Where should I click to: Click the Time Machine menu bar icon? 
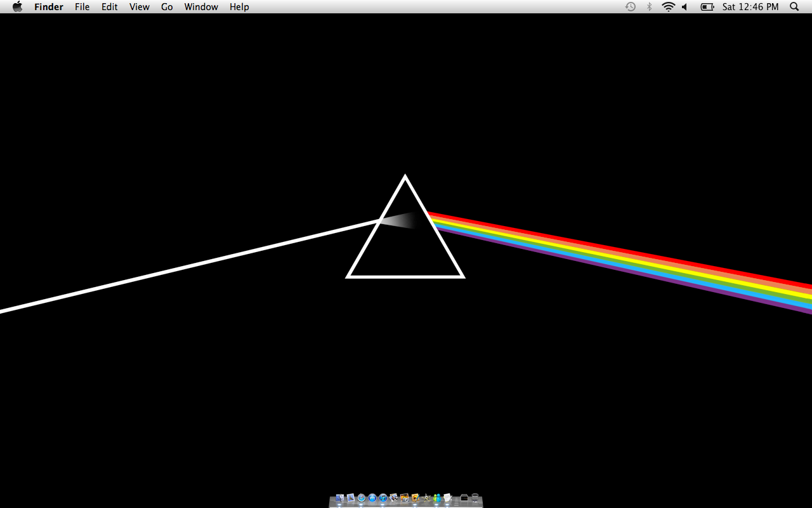pos(630,7)
